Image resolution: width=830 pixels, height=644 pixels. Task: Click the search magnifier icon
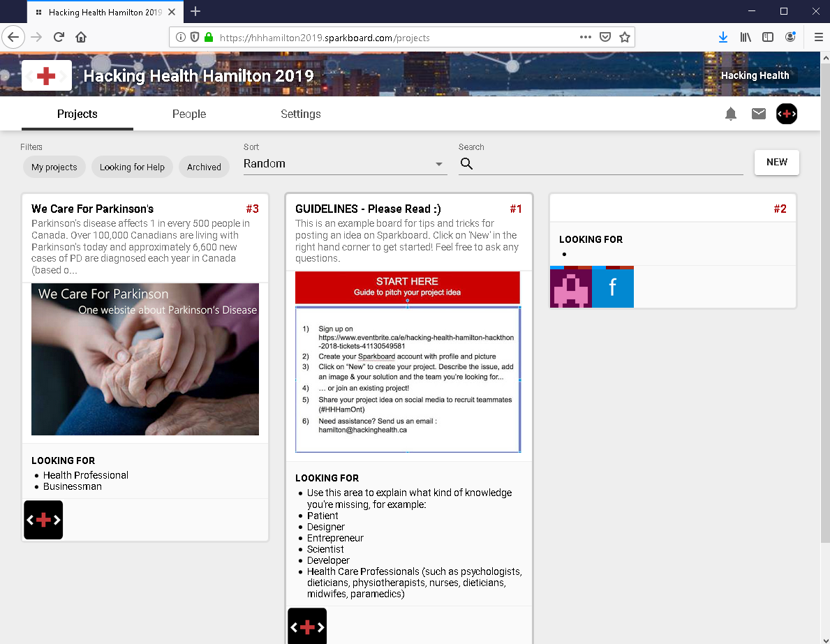[466, 163]
